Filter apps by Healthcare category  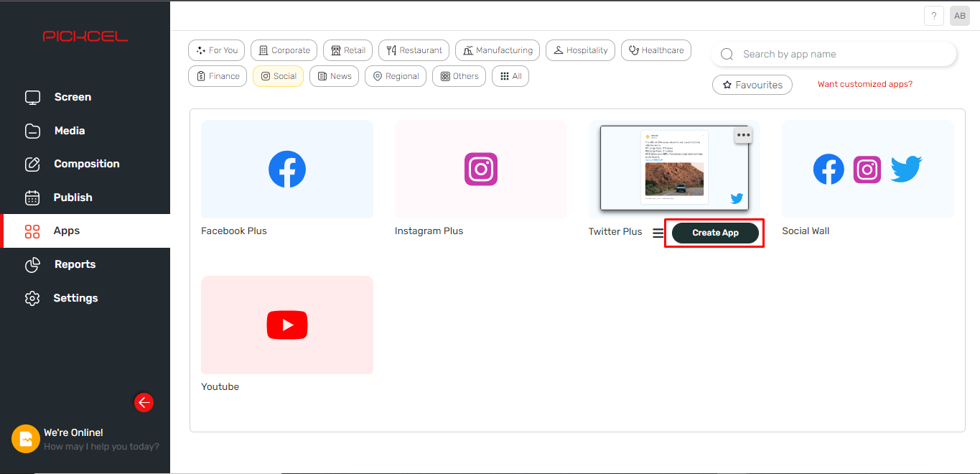click(x=656, y=50)
